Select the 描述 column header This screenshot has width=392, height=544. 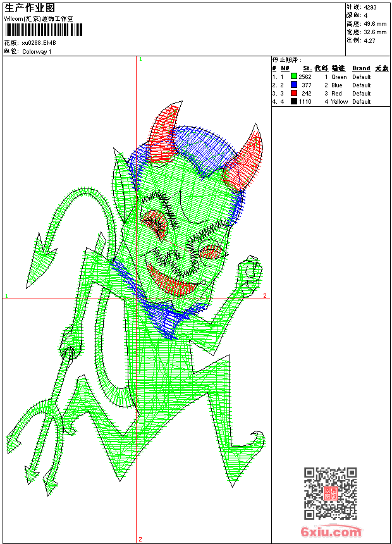tap(338, 68)
